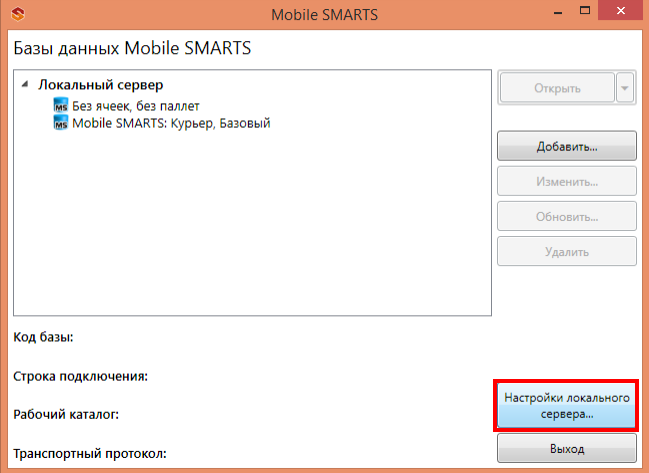Click database icon next to 'Без ячеек, без паллет'
Viewport: 649px width, 473px height.
point(60,105)
